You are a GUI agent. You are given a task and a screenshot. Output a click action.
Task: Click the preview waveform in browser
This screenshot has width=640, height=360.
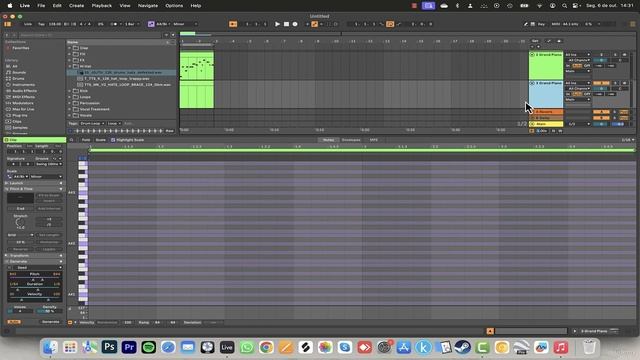pos(120,131)
